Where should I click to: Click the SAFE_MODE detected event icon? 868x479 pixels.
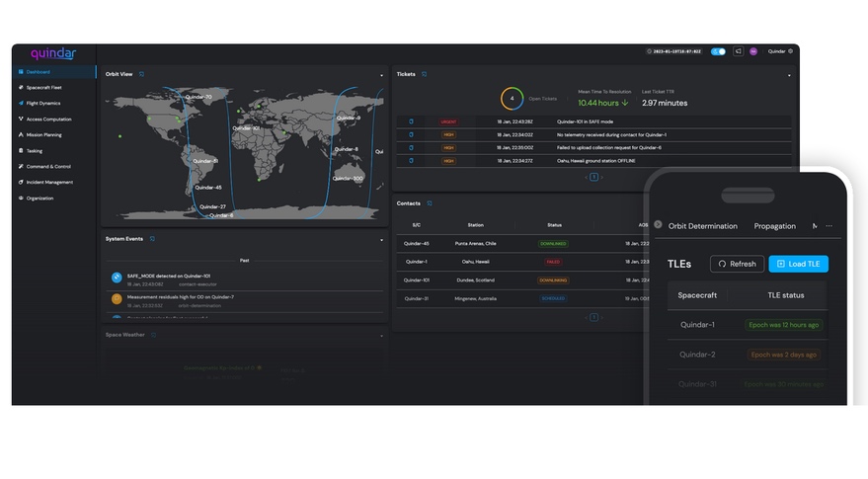tap(117, 278)
